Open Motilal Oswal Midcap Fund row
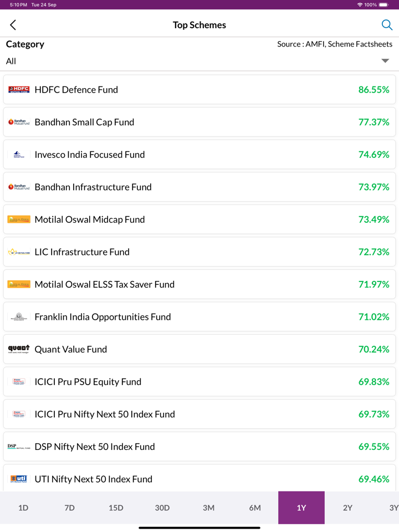399x532 pixels. [x=90, y=219]
